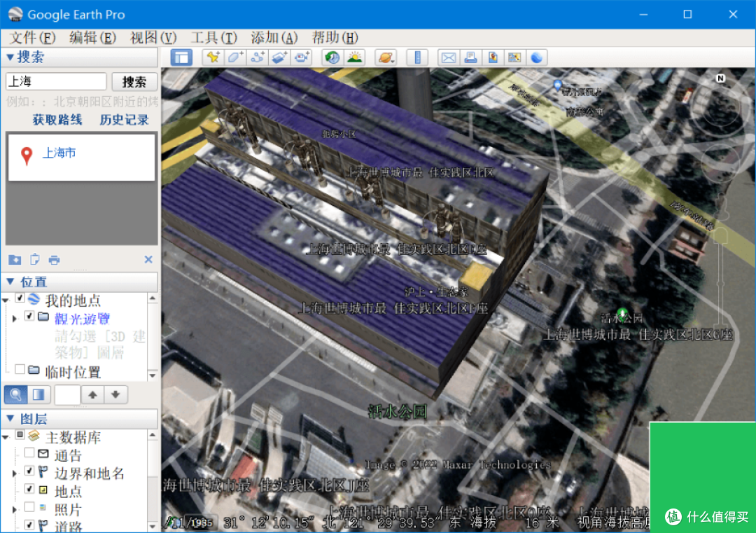The width and height of the screenshot is (756, 533).
Task: Click the 活水公园 map label
Action: tap(398, 411)
